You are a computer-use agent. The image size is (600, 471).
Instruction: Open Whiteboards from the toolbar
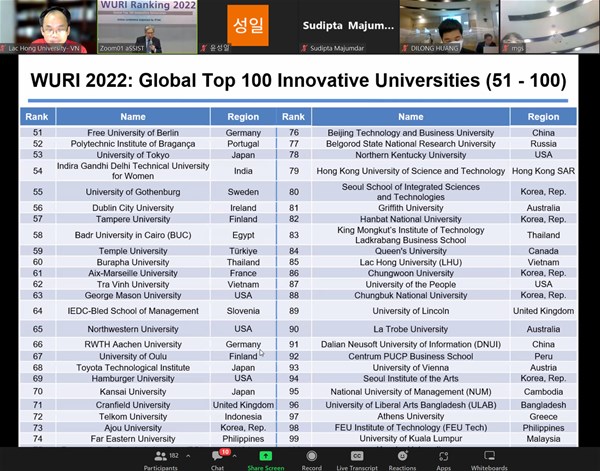[x=489, y=455]
